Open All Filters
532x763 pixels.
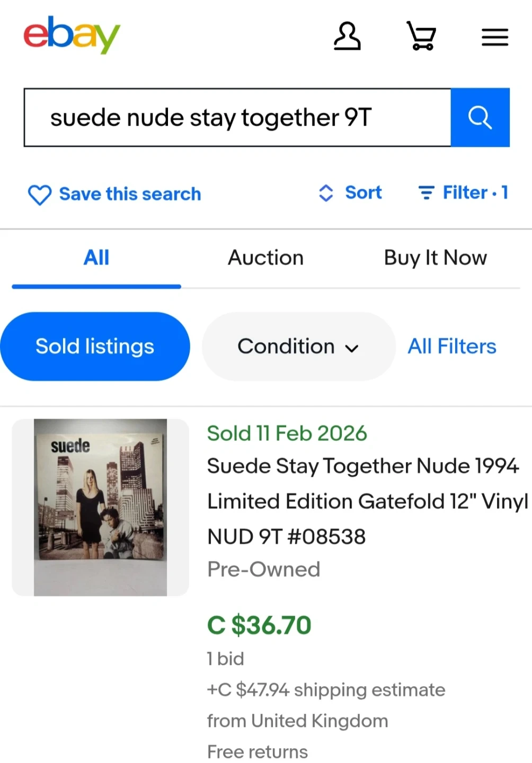click(451, 347)
